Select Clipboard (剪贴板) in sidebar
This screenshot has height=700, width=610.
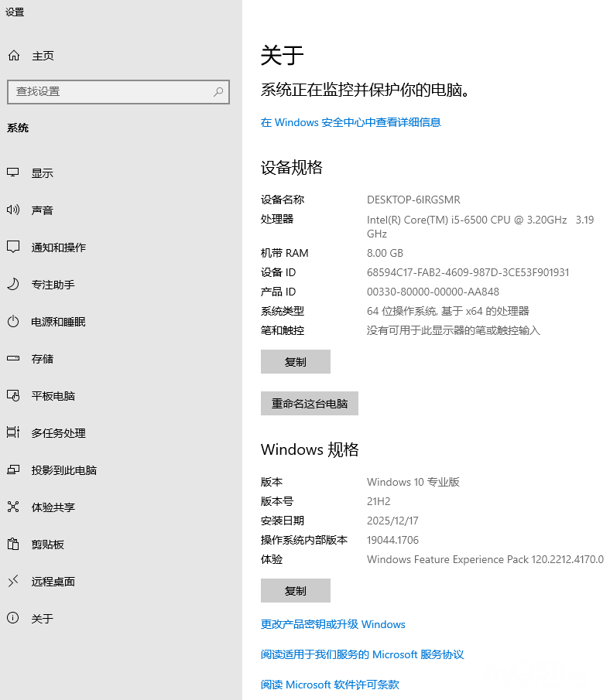point(47,545)
